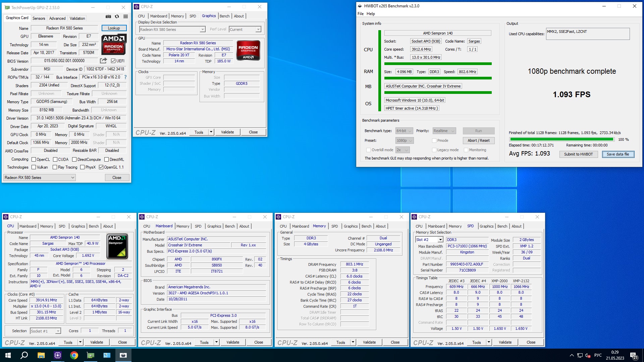Toggle CUDA checkbox
The height and width of the screenshot is (362, 644).
pos(55,160)
